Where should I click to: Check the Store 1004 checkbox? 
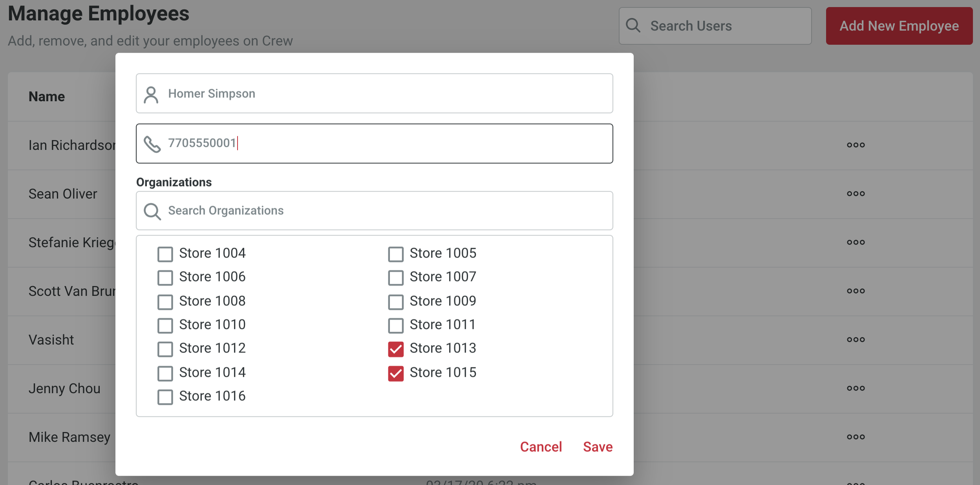coord(165,254)
